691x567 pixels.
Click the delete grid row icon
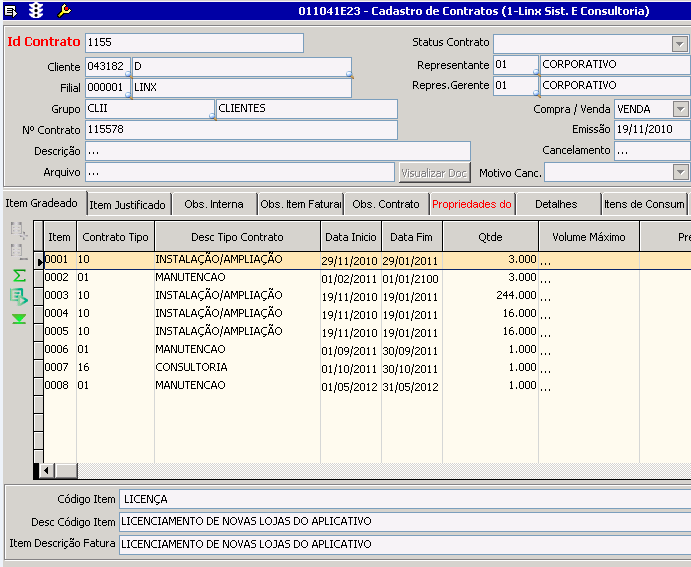coord(19,251)
